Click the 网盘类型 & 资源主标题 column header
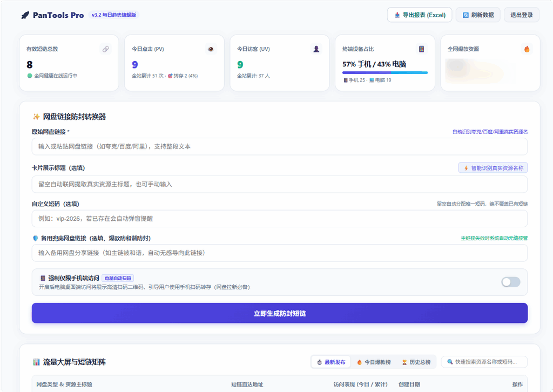The height and width of the screenshot is (392, 553). pyautogui.click(x=64, y=384)
